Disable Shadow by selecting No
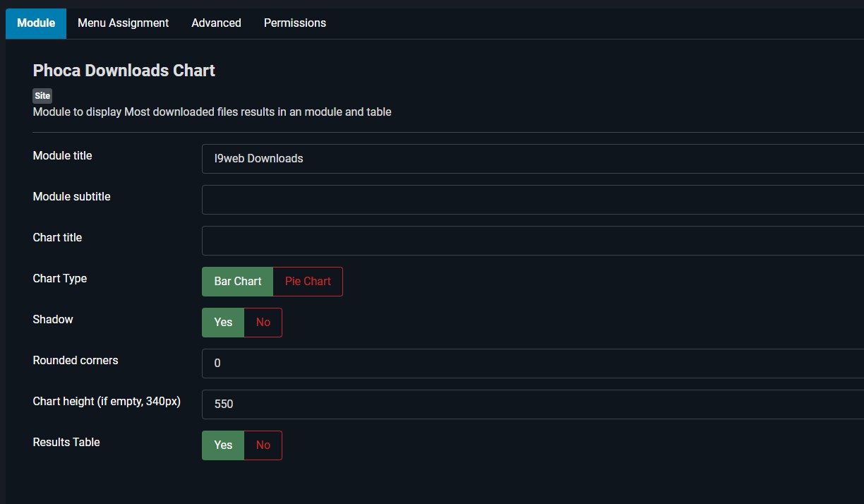Image resolution: width=864 pixels, height=504 pixels. click(263, 323)
